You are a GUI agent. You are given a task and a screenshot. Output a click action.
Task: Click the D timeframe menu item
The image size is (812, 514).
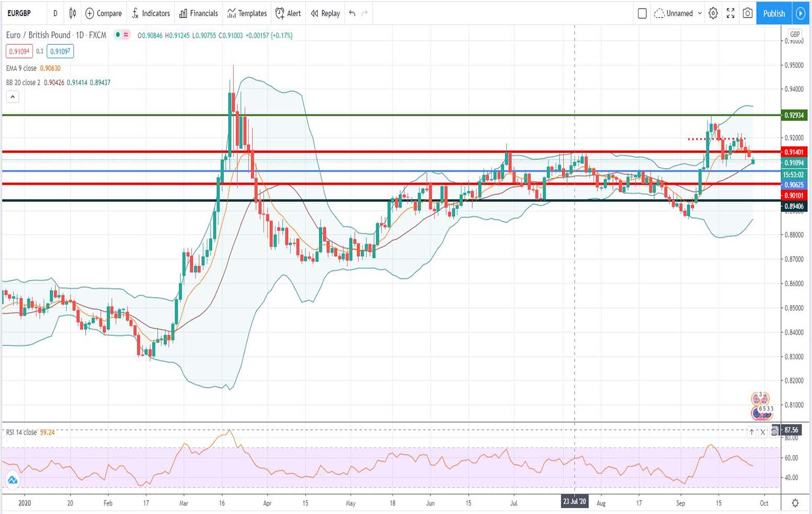coord(55,14)
